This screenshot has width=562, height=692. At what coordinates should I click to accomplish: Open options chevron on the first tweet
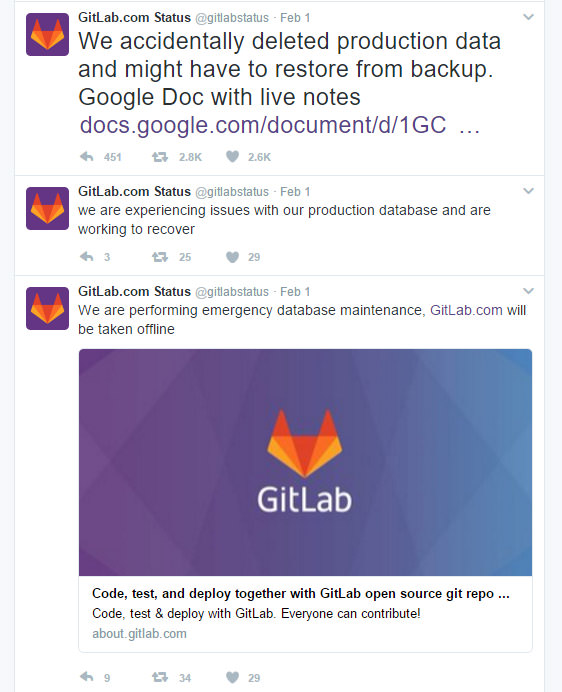(x=528, y=17)
